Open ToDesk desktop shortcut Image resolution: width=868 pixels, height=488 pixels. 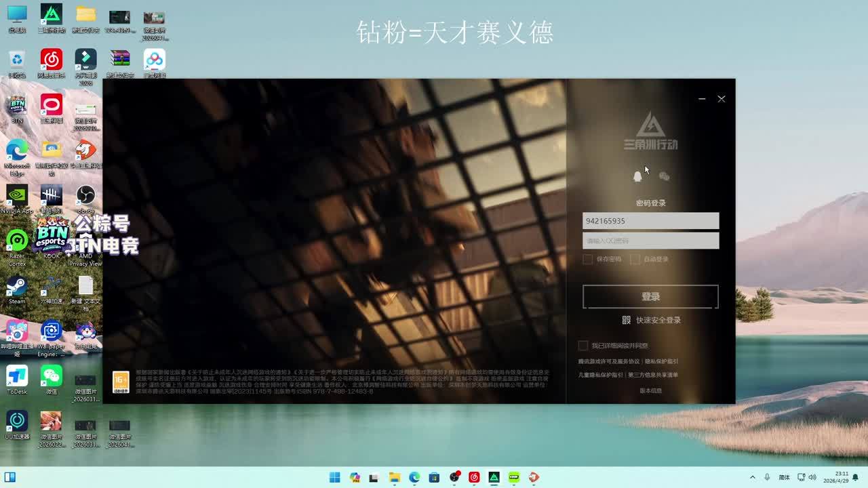click(x=17, y=377)
